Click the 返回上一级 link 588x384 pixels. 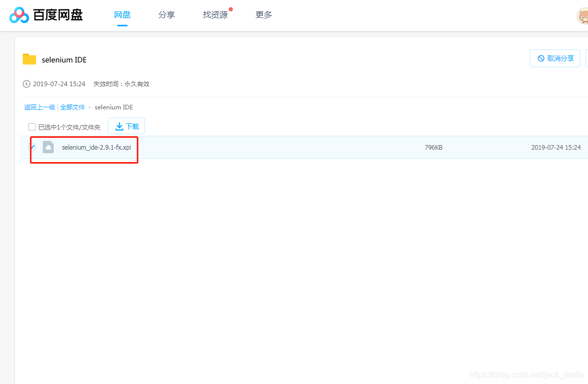[40, 107]
